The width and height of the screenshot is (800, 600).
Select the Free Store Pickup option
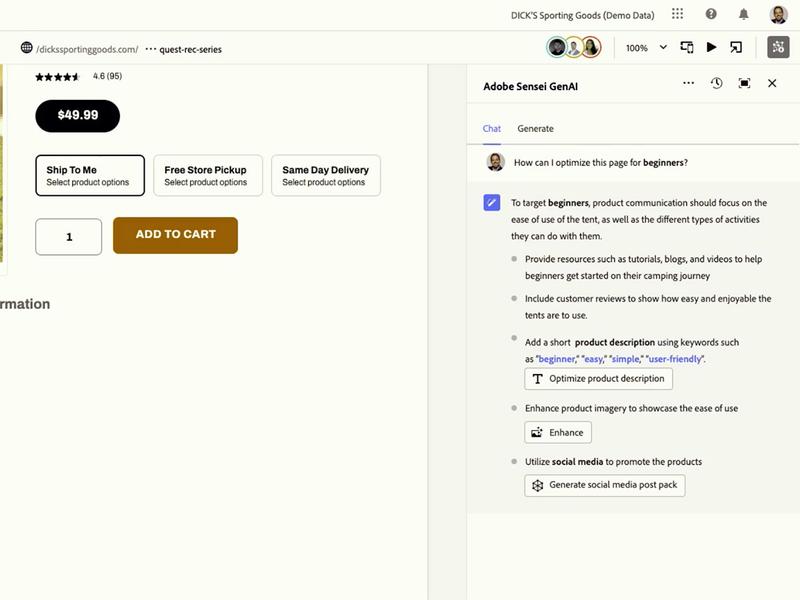(208, 176)
